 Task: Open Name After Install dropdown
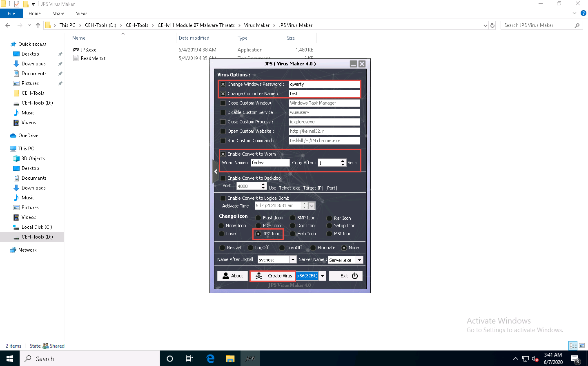293,260
